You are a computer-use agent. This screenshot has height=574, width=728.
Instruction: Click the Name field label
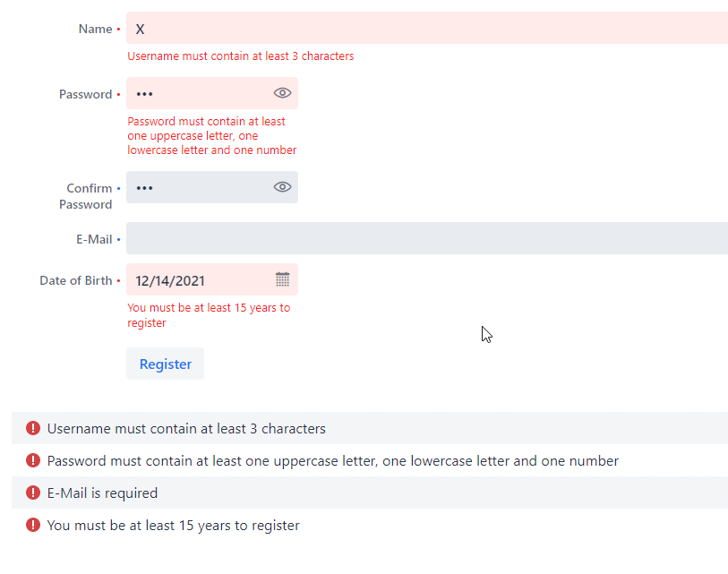95,29
